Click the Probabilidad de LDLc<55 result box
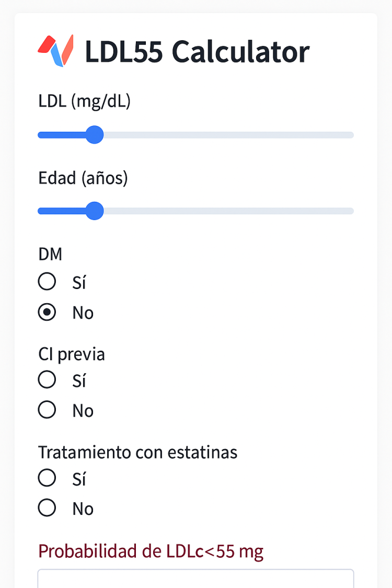Screen dimensions: 392x588 tap(195, 579)
